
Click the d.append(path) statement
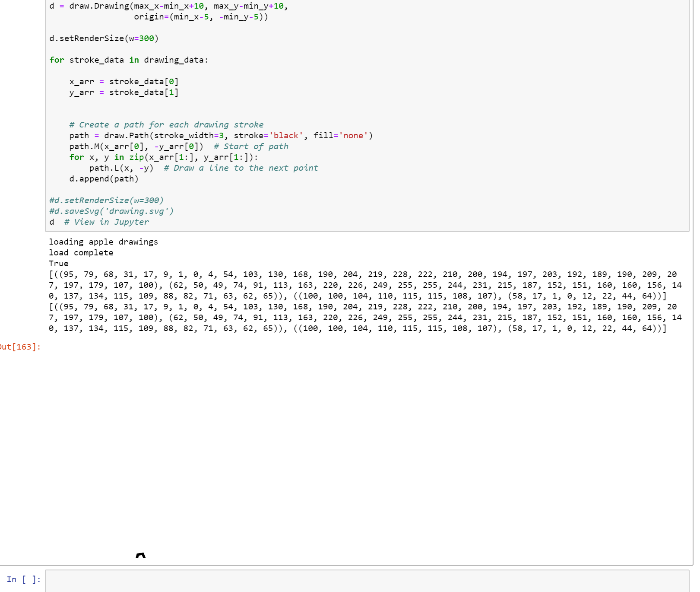104,178
